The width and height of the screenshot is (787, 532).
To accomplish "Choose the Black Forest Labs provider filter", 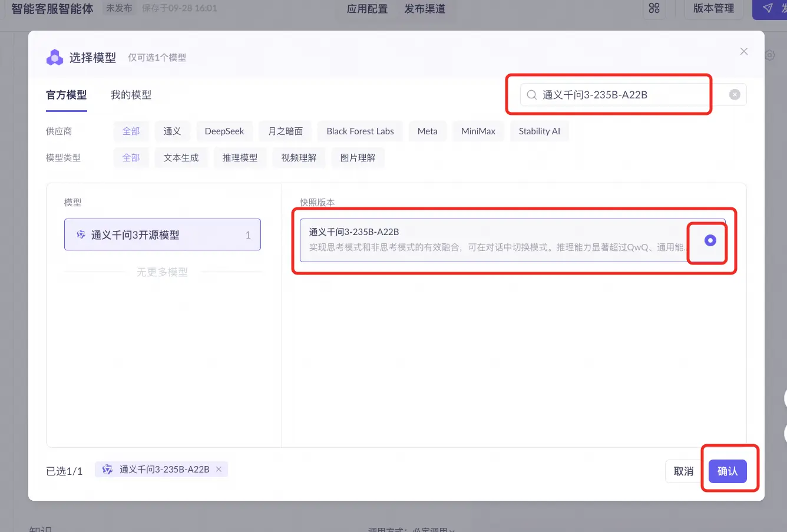I will coord(360,131).
